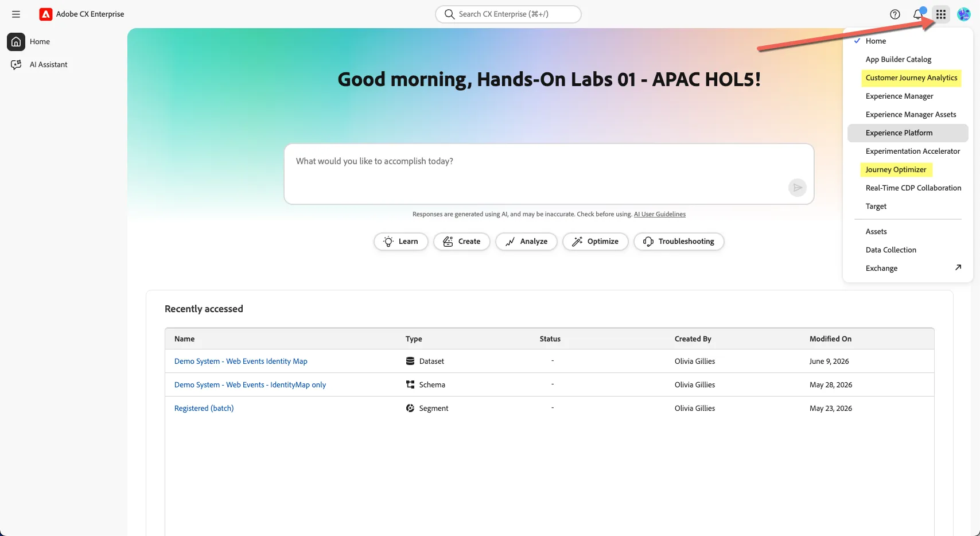Click the send arrow in prompt box
The height and width of the screenshot is (536, 980).
[x=798, y=188]
